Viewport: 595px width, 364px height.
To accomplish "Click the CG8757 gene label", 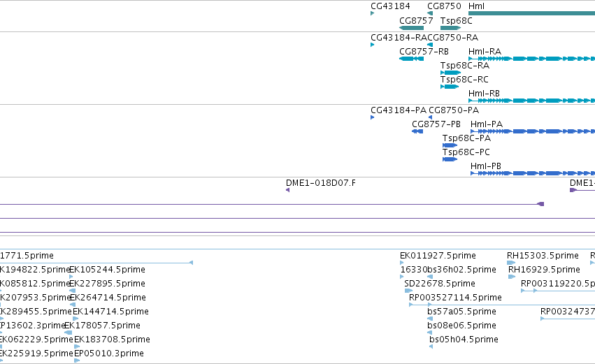I will click(416, 20).
